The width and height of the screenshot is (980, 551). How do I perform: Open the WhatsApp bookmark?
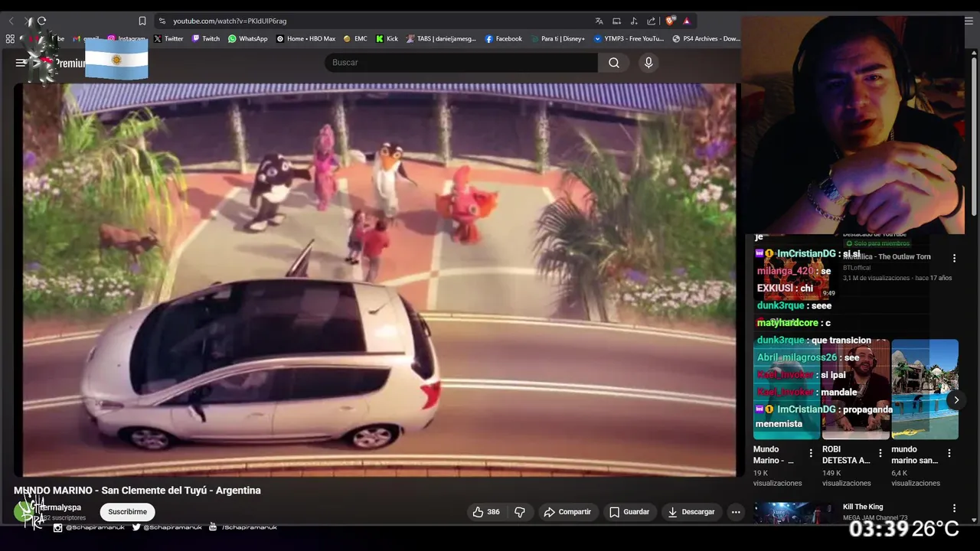pos(248,38)
